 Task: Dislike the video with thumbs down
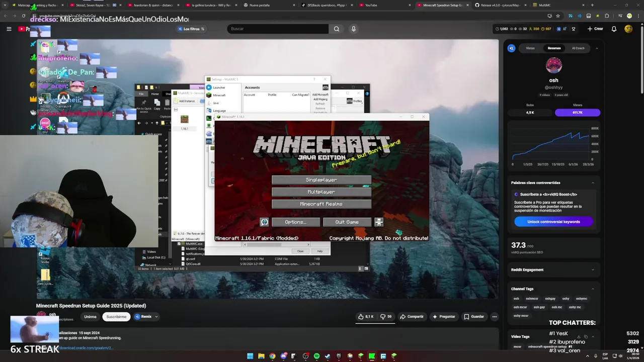(386, 317)
